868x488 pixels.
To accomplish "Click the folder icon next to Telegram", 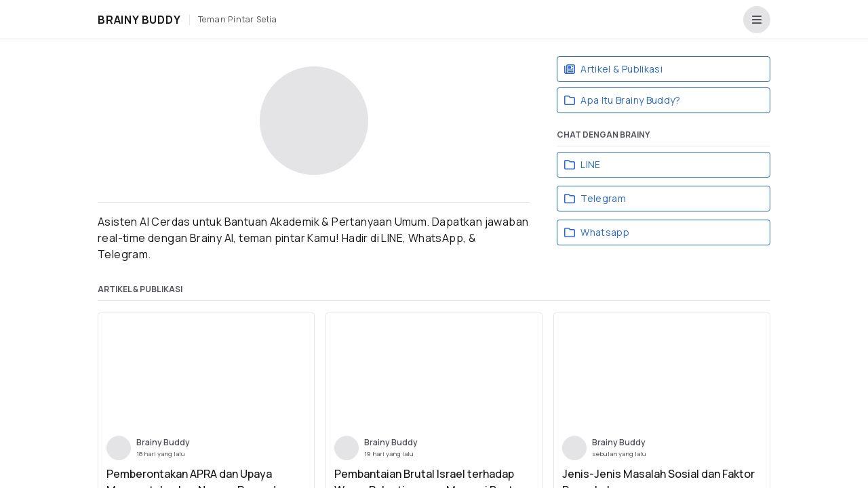I will click(x=570, y=199).
